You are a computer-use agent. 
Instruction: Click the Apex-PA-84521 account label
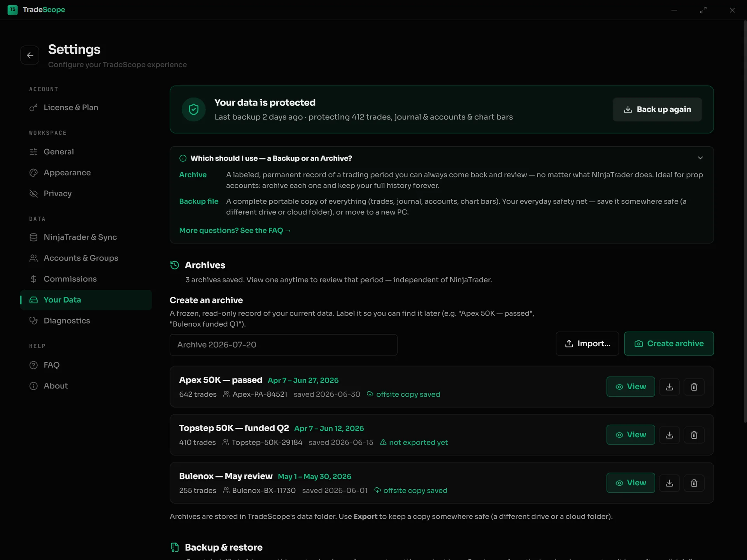255,394
